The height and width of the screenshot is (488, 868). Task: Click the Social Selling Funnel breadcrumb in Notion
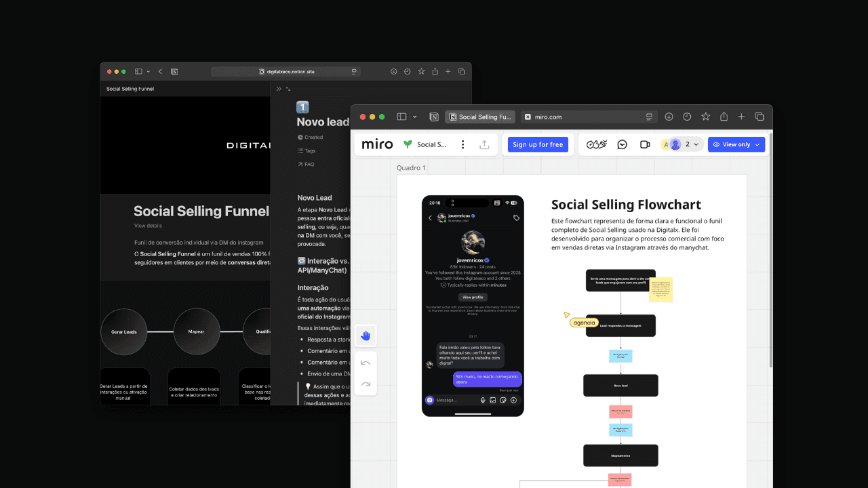tap(130, 89)
